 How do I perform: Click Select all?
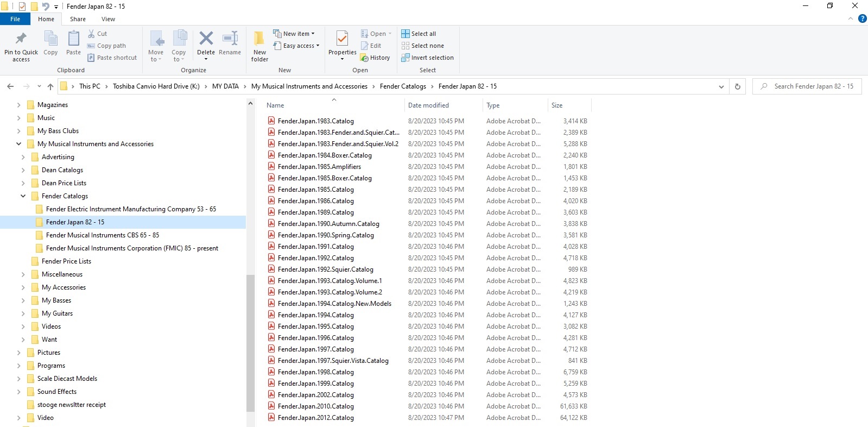point(419,34)
